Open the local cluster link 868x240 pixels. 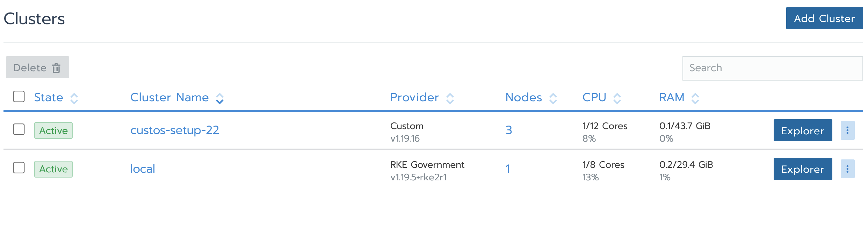[143, 169]
